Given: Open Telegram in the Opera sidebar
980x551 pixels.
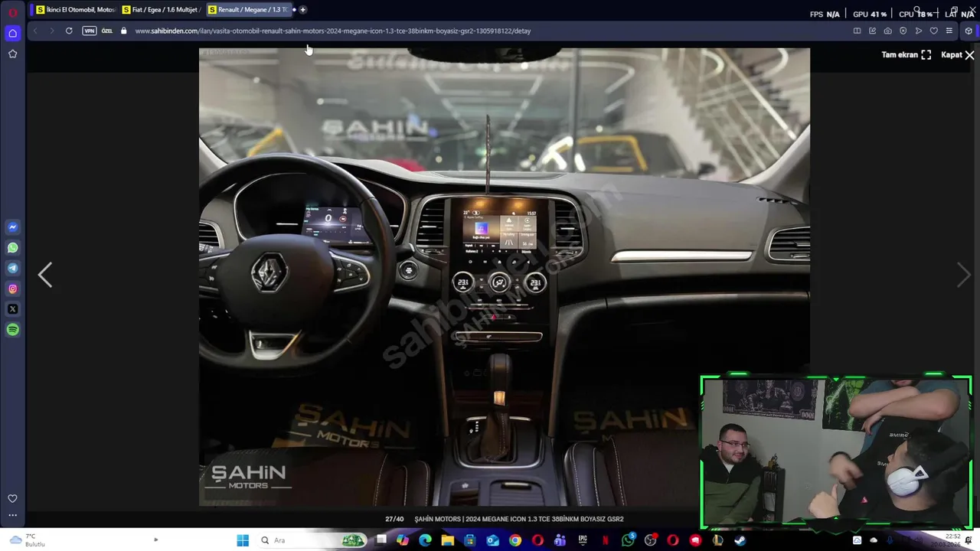Looking at the screenshot, I should [12, 269].
